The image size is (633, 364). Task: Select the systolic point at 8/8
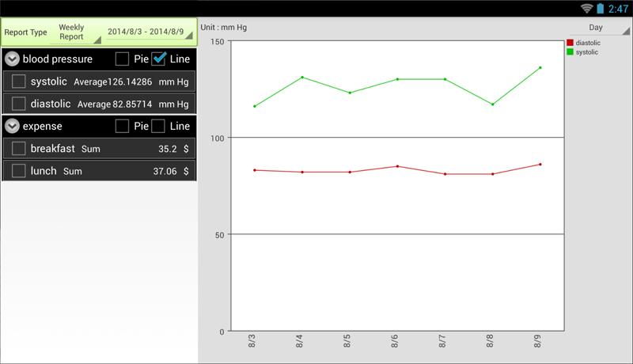click(x=492, y=104)
